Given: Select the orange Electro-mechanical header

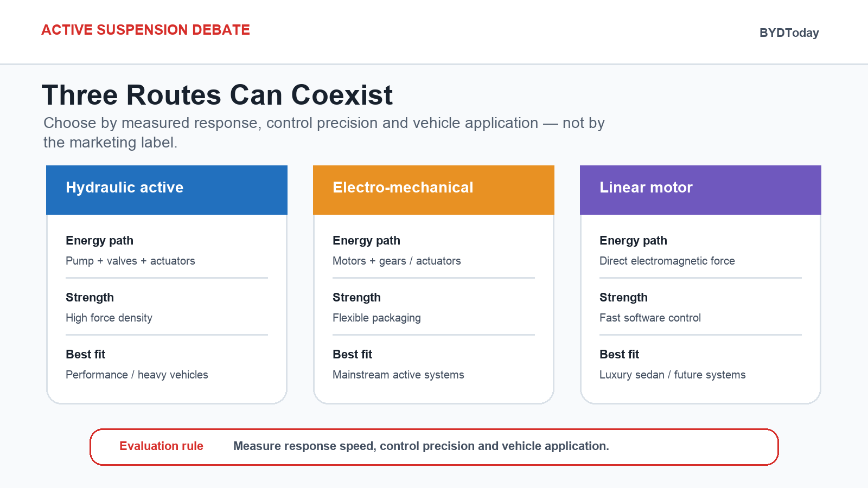Looking at the screenshot, I should (x=433, y=190).
